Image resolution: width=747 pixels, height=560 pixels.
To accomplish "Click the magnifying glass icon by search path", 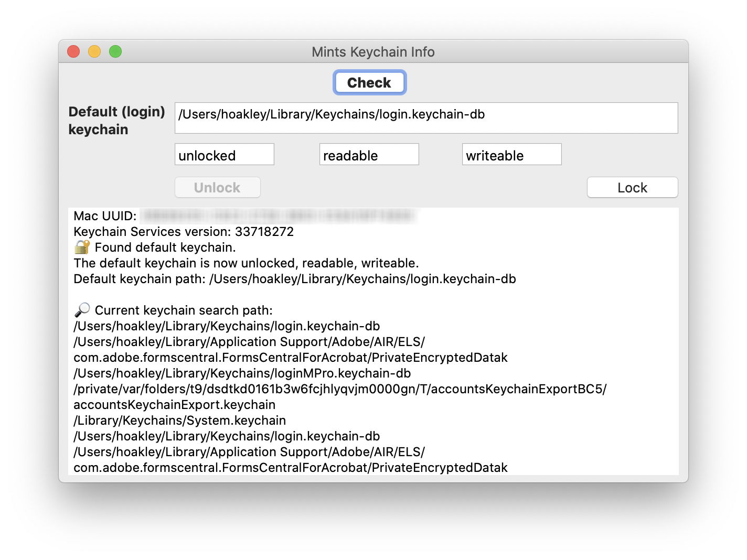I will [x=82, y=310].
